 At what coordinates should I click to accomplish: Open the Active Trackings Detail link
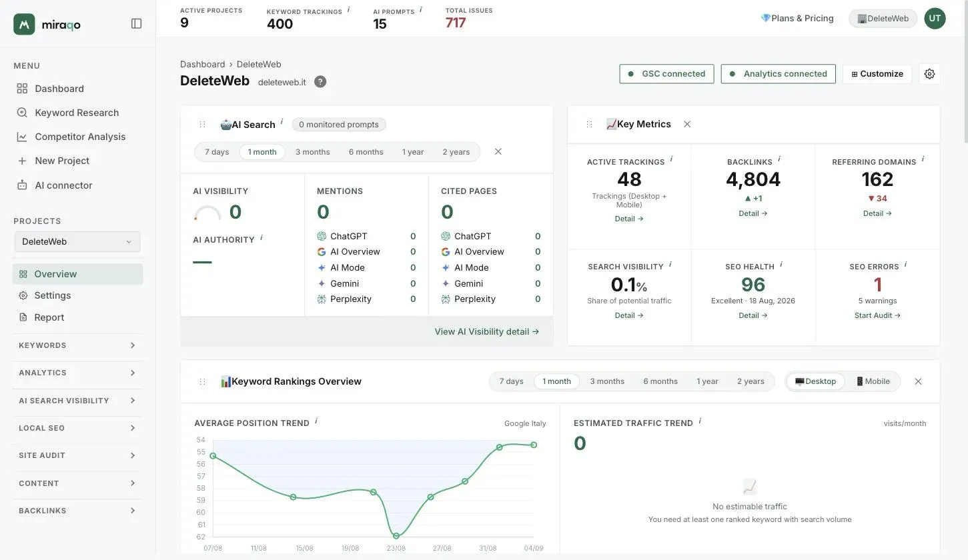629,219
